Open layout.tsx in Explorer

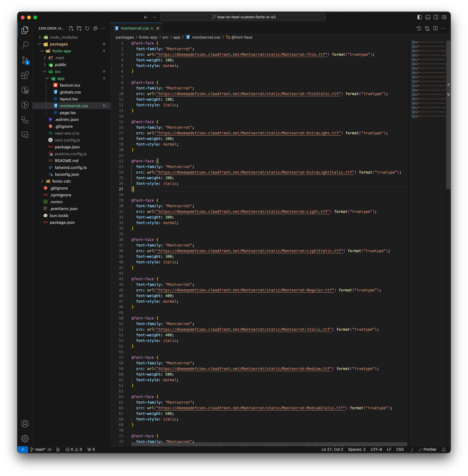coord(71,99)
